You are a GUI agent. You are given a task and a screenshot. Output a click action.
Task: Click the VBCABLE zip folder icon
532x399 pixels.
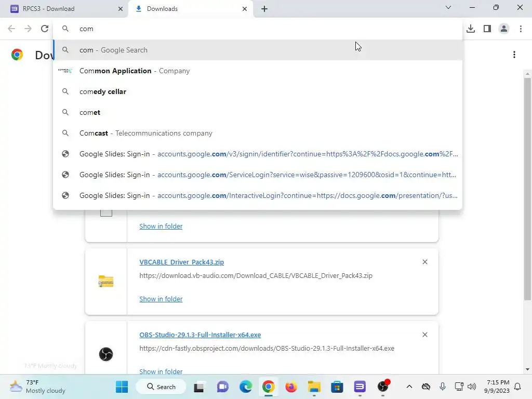(106, 281)
